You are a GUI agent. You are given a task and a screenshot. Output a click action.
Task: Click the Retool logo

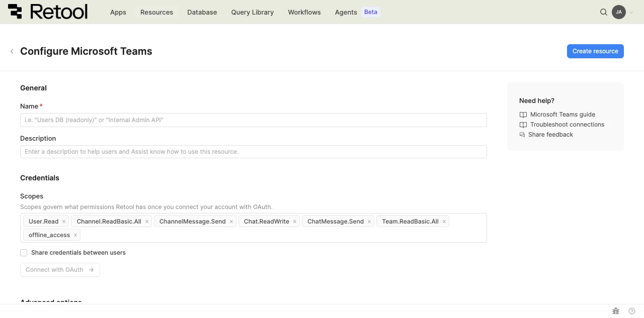point(48,12)
